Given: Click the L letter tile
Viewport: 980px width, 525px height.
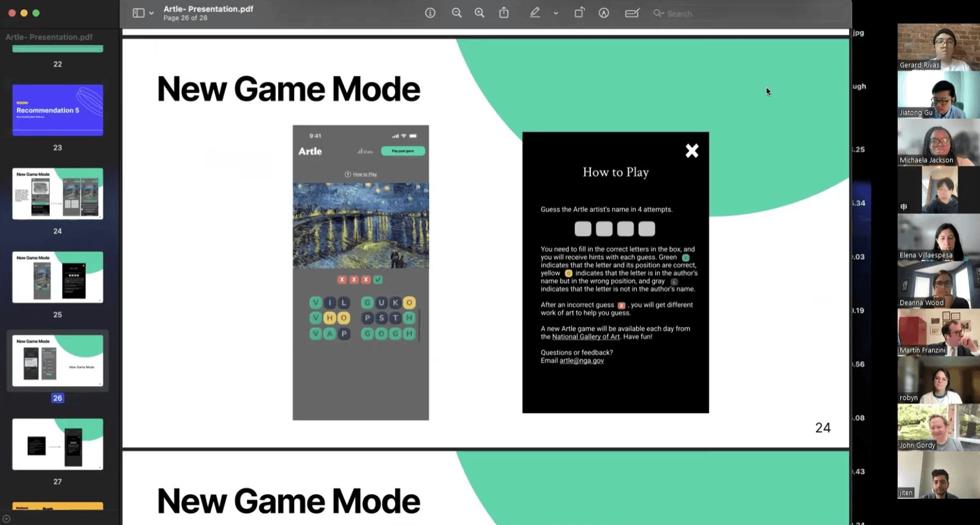Looking at the screenshot, I should (343, 302).
